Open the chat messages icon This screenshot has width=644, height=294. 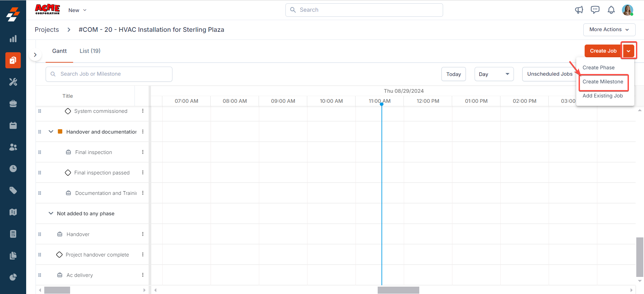pos(595,10)
